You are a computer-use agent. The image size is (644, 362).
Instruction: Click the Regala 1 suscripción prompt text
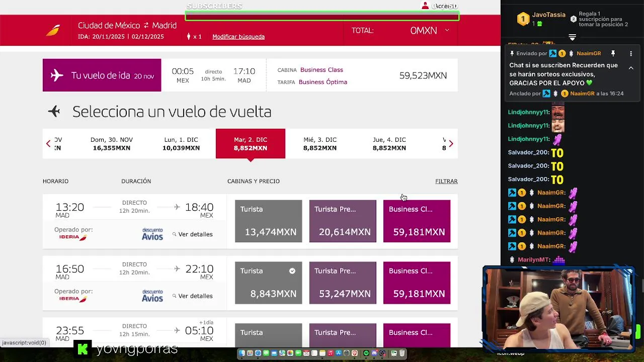click(x=603, y=19)
